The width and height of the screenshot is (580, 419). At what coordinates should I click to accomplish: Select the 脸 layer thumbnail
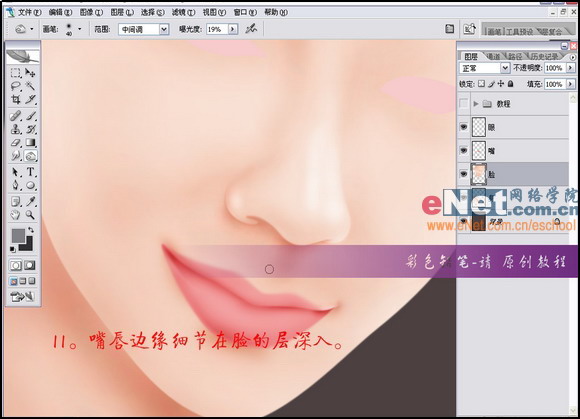click(479, 174)
